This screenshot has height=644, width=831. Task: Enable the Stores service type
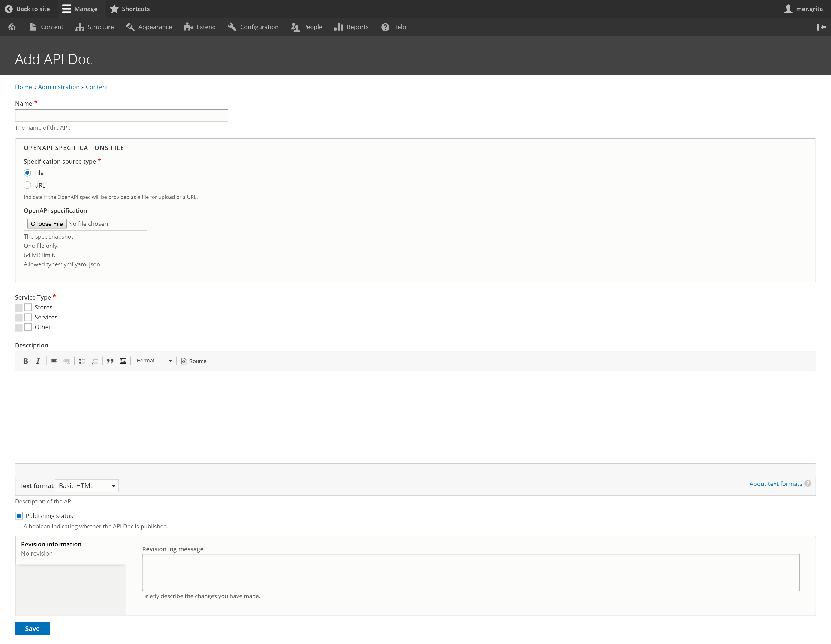pos(28,307)
